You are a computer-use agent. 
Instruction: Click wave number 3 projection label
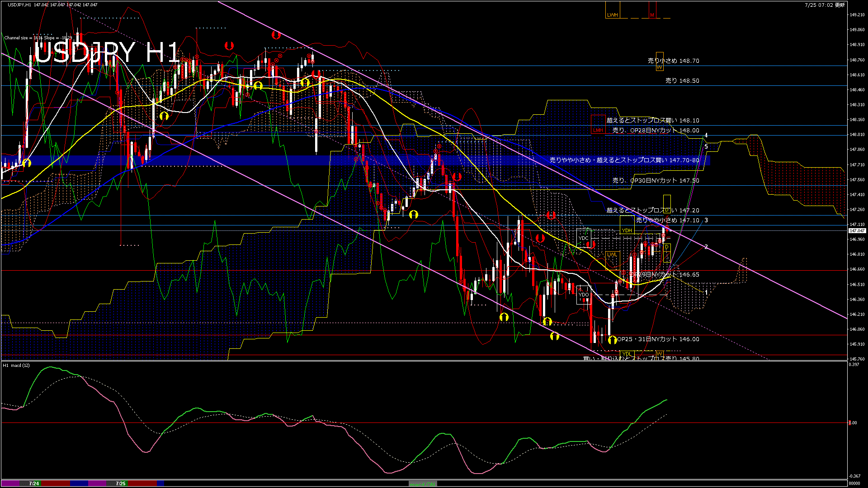pos(706,220)
